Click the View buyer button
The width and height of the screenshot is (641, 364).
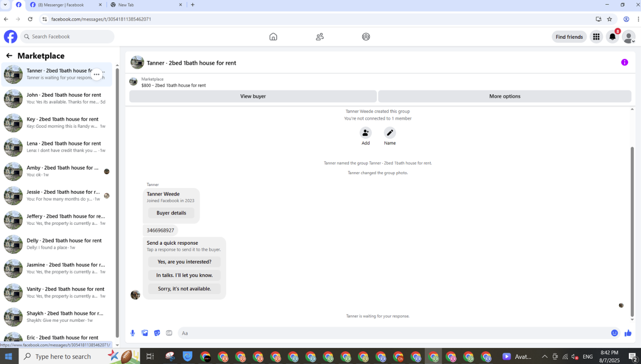[253, 96]
